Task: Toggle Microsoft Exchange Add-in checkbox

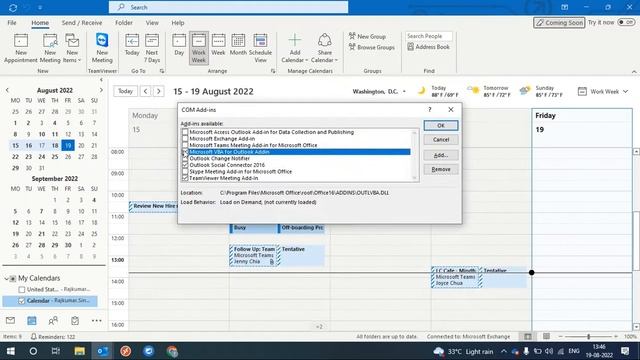Action: point(185,139)
